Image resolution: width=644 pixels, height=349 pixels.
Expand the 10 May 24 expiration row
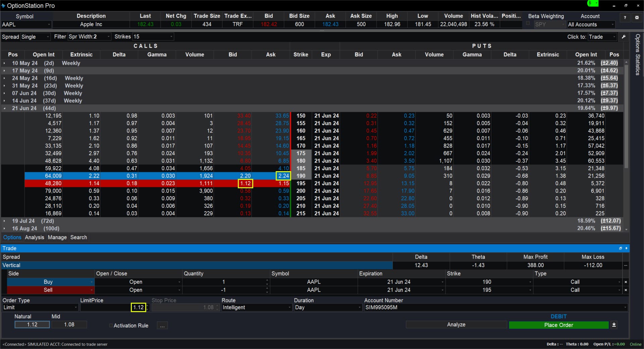pyautogui.click(x=4, y=63)
